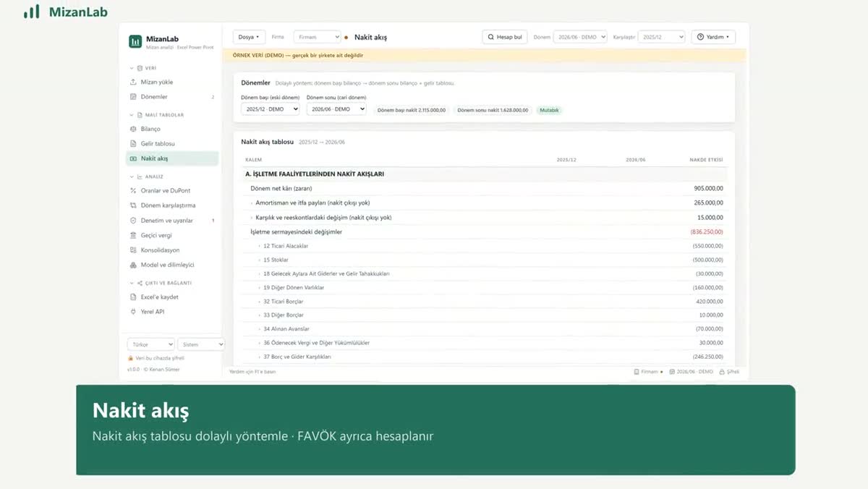
Task: Open the Sistem theme dropdown
Action: 201,344
